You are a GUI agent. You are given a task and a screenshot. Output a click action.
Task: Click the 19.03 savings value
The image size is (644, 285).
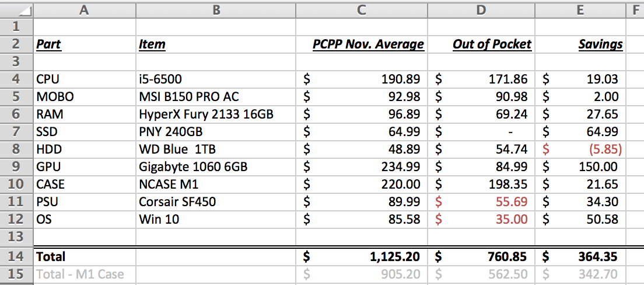pos(603,78)
